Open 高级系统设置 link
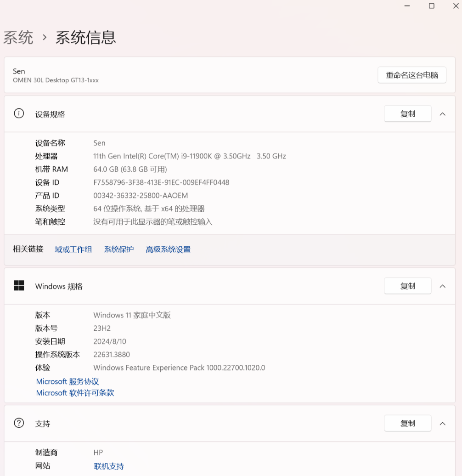This screenshot has width=462, height=476. [168, 249]
